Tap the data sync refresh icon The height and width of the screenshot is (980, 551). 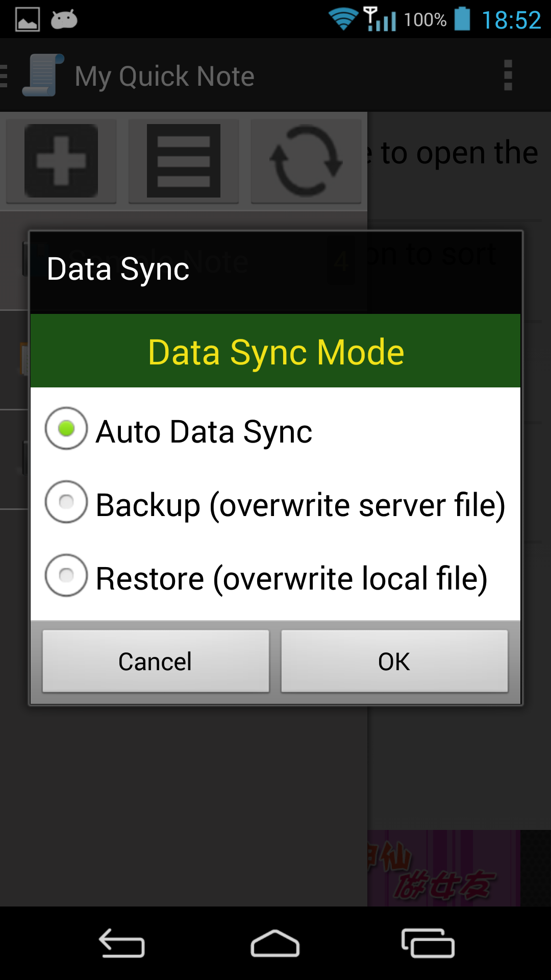coord(306,161)
